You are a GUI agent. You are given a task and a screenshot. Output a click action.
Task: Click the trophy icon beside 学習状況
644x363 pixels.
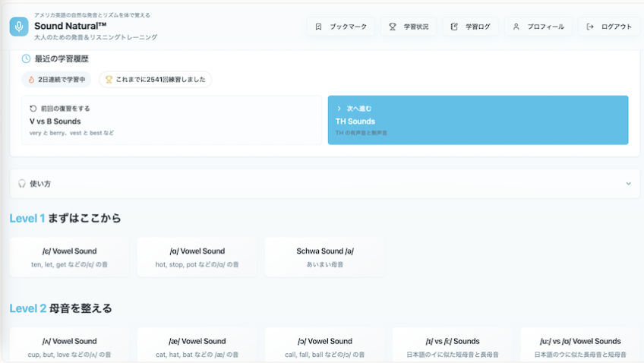tap(392, 27)
